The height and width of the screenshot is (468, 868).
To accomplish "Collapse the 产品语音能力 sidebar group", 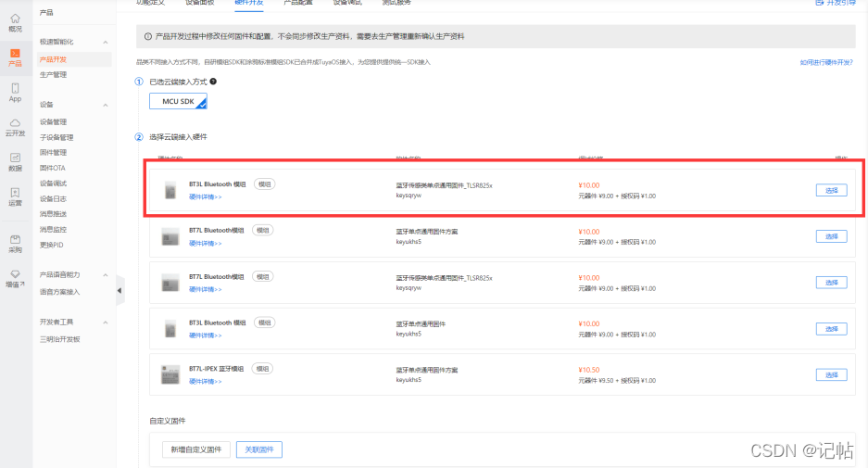I will click(x=106, y=274).
